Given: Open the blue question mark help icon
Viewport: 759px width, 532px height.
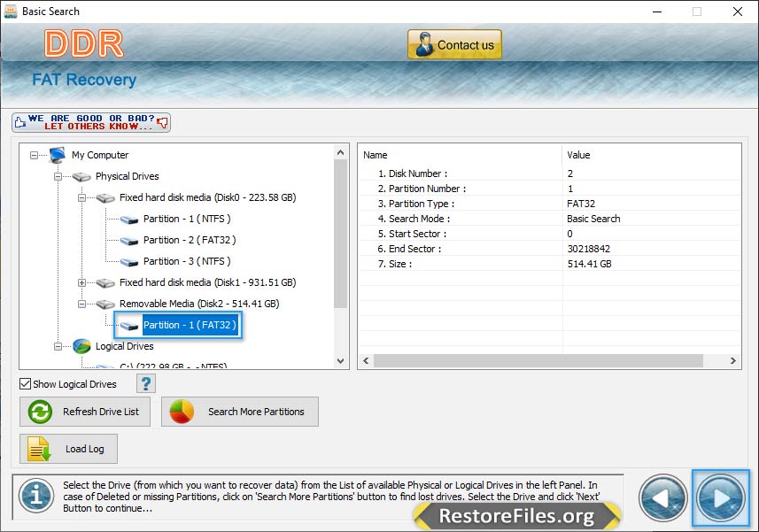Looking at the screenshot, I should pyautogui.click(x=146, y=383).
